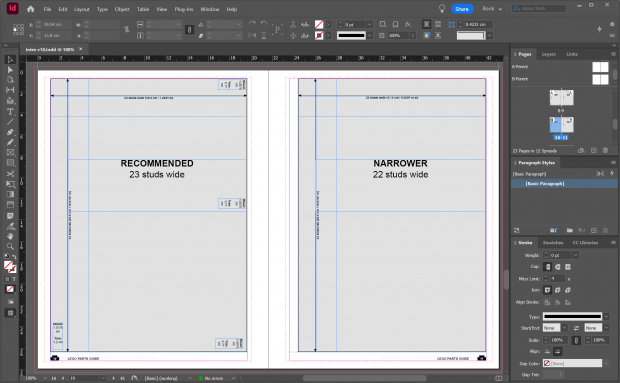Close the Intro document tab

pos(81,49)
